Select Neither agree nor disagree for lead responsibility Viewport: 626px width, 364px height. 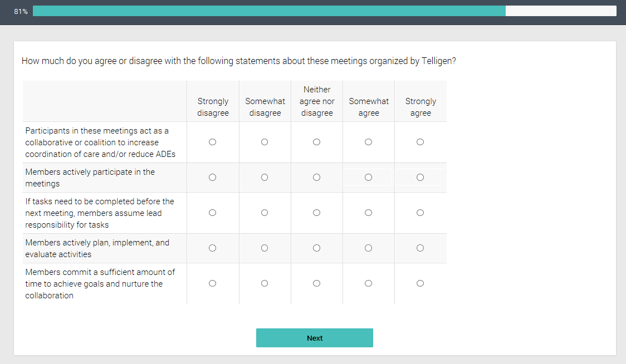tap(316, 213)
